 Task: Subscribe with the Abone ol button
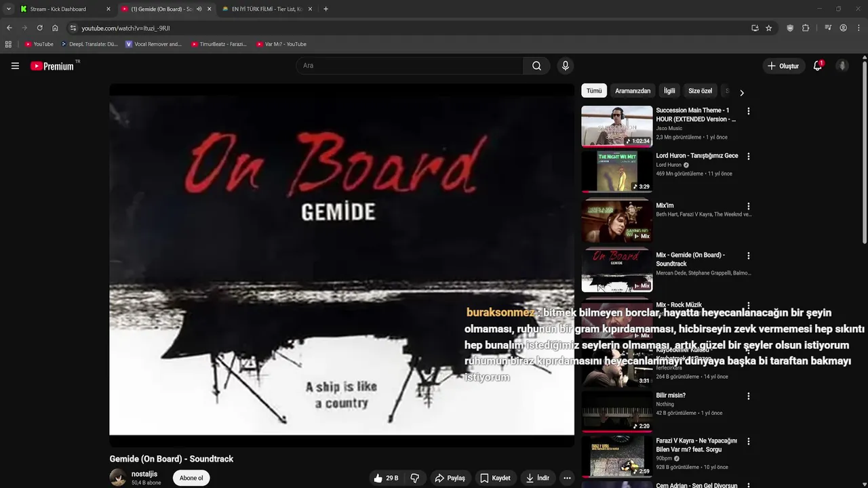pos(191,478)
